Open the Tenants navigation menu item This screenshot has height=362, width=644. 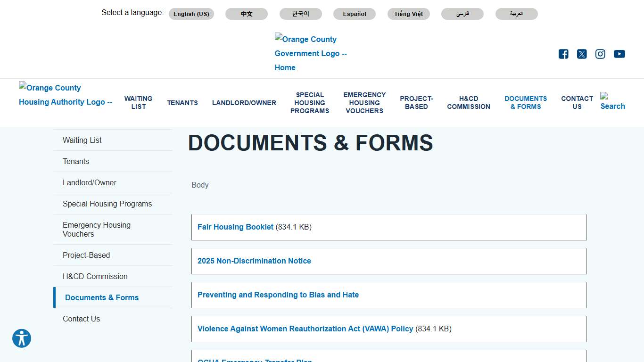182,103
